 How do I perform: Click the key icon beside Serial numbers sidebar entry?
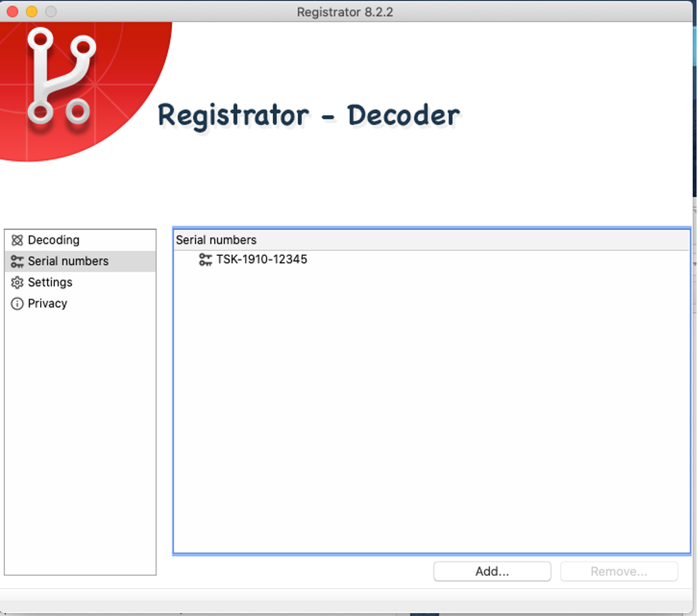coord(17,262)
